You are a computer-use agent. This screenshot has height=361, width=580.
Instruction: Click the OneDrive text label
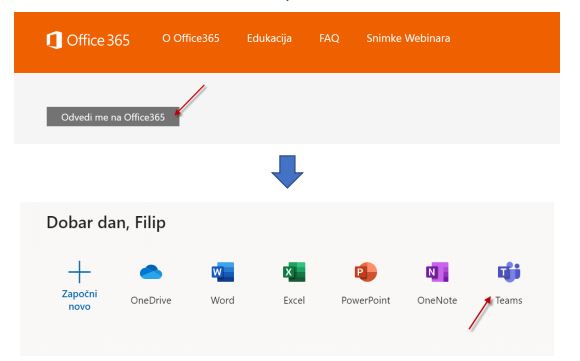[151, 300]
